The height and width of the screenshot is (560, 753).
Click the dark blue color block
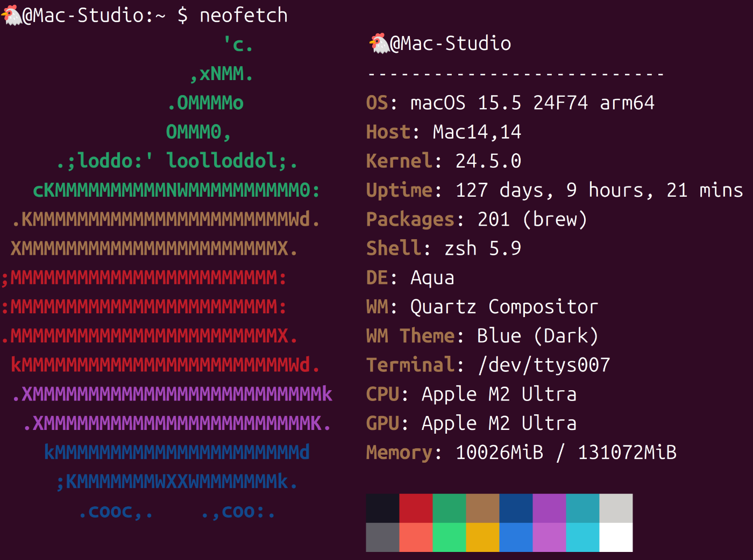pyautogui.click(x=516, y=508)
